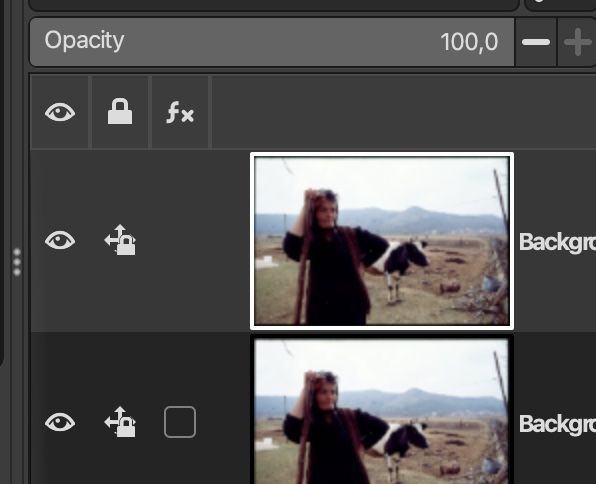
Task: Click empty effects cell of top layer
Action: (180, 240)
